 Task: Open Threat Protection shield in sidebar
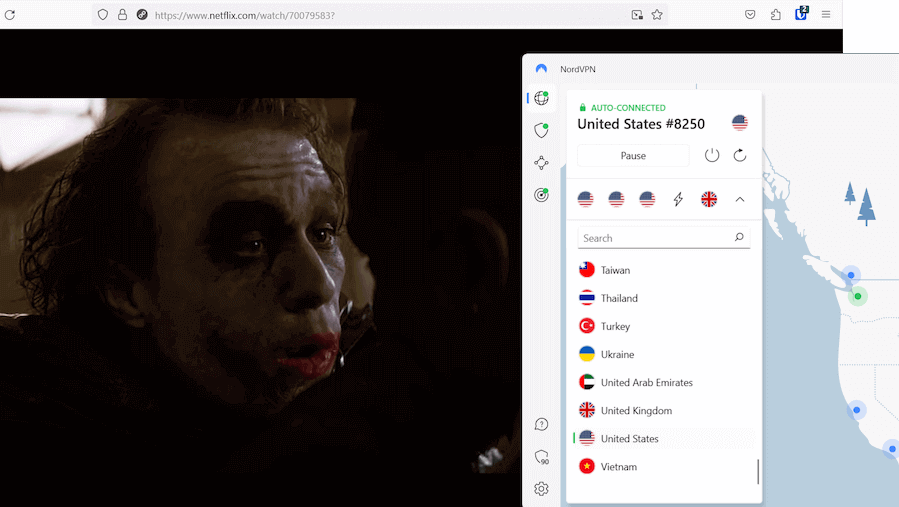tap(541, 130)
